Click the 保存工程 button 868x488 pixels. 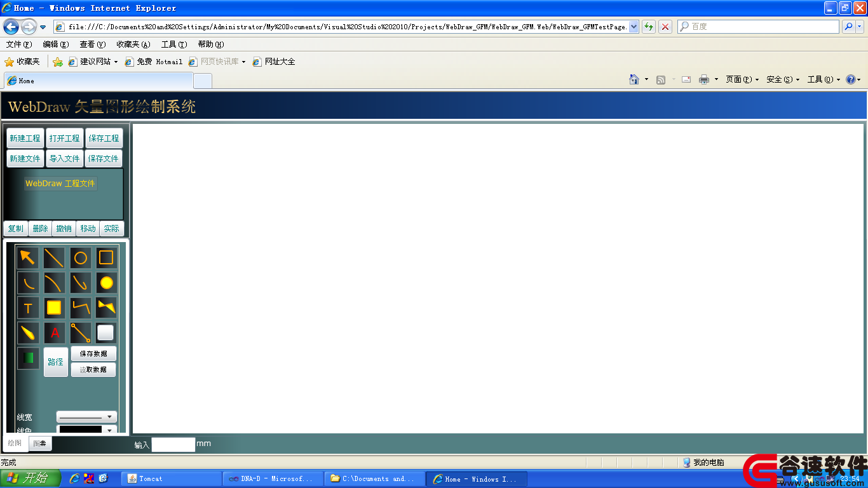point(104,138)
